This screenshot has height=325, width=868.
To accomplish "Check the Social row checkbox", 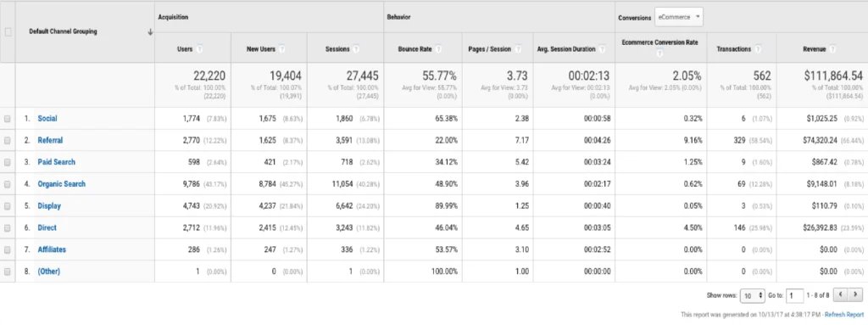I will [7, 119].
